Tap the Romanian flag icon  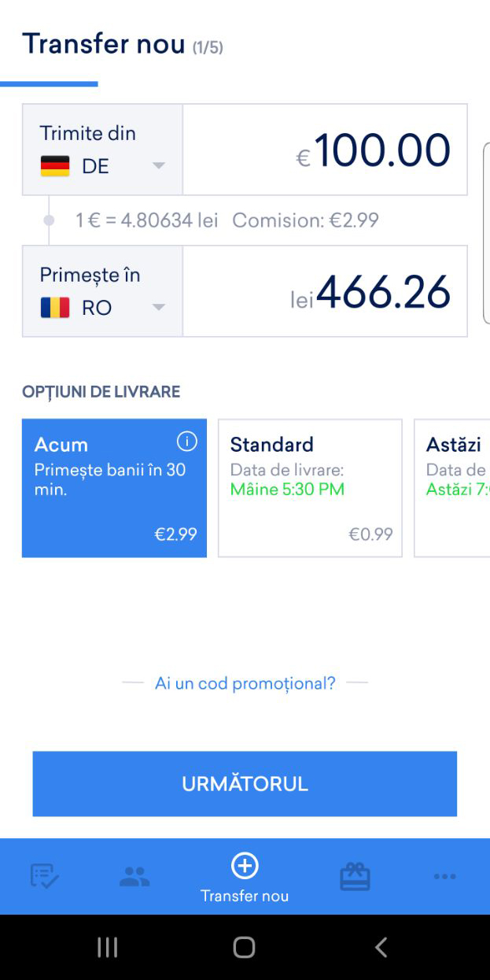tap(55, 308)
